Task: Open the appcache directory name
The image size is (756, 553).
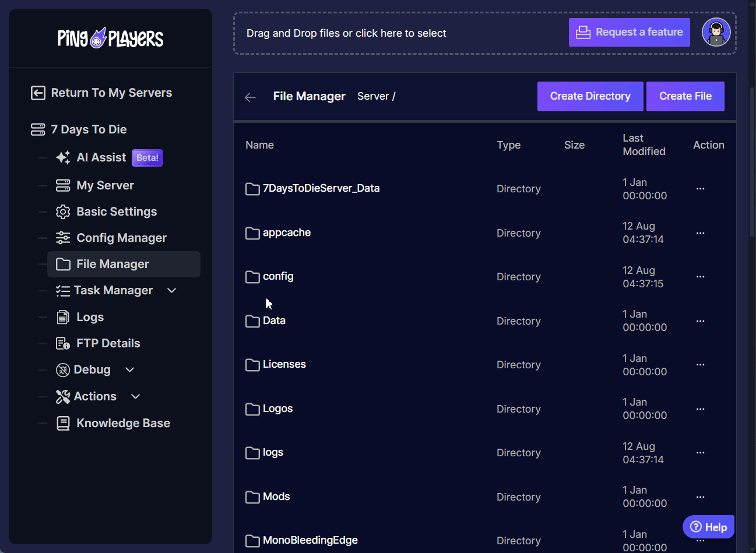Action: point(287,233)
